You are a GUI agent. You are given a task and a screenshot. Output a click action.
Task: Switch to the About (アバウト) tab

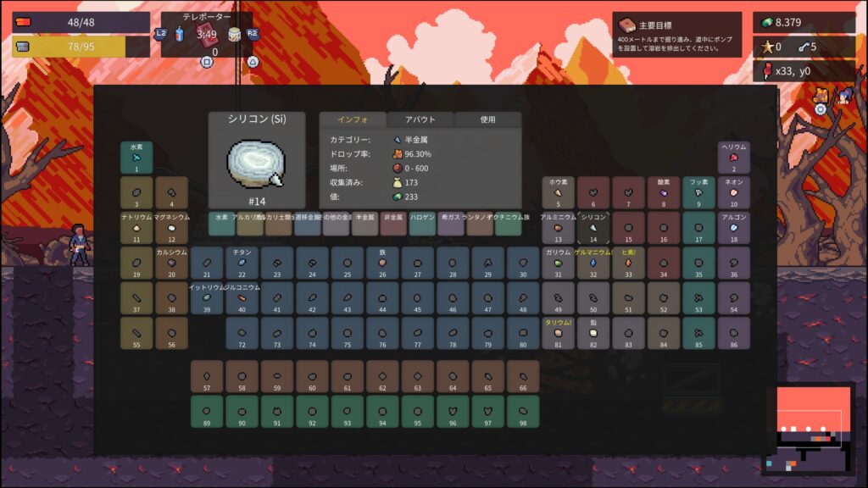(x=420, y=119)
